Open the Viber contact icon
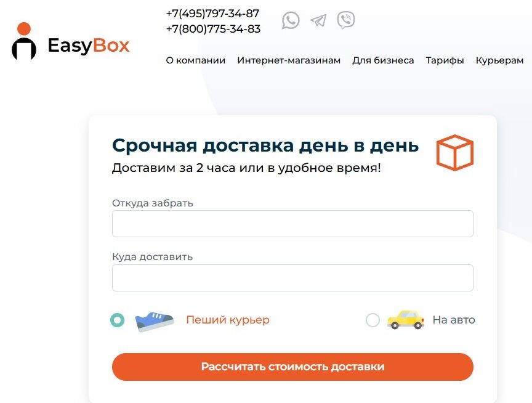 tap(345, 20)
